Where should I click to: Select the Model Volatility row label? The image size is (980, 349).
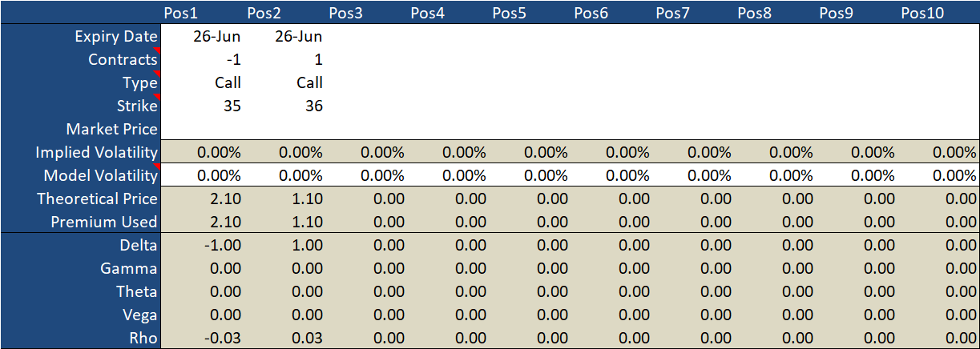(100, 176)
